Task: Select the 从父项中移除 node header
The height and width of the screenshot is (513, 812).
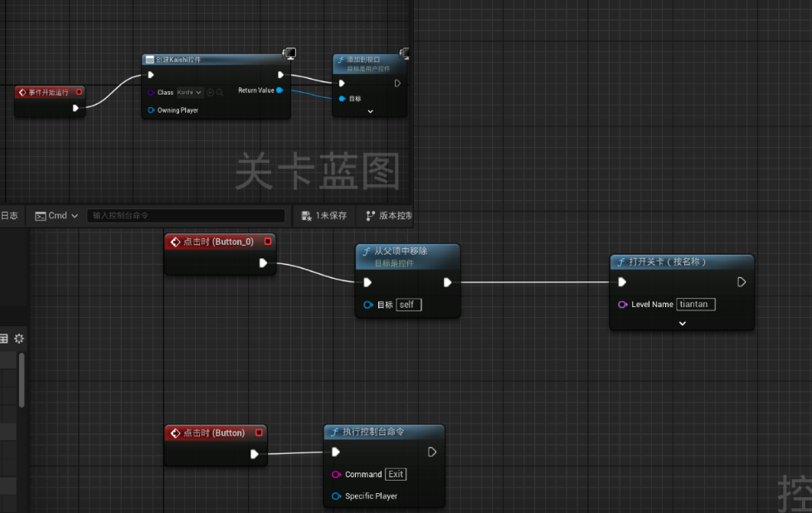Action: coord(407,256)
